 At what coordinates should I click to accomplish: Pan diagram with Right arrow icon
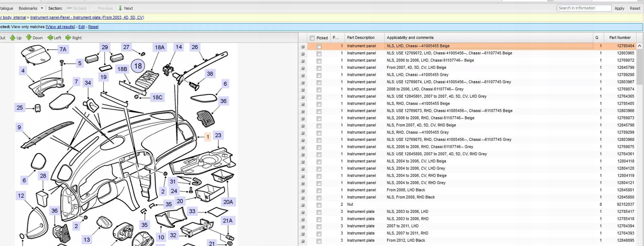tap(68, 38)
